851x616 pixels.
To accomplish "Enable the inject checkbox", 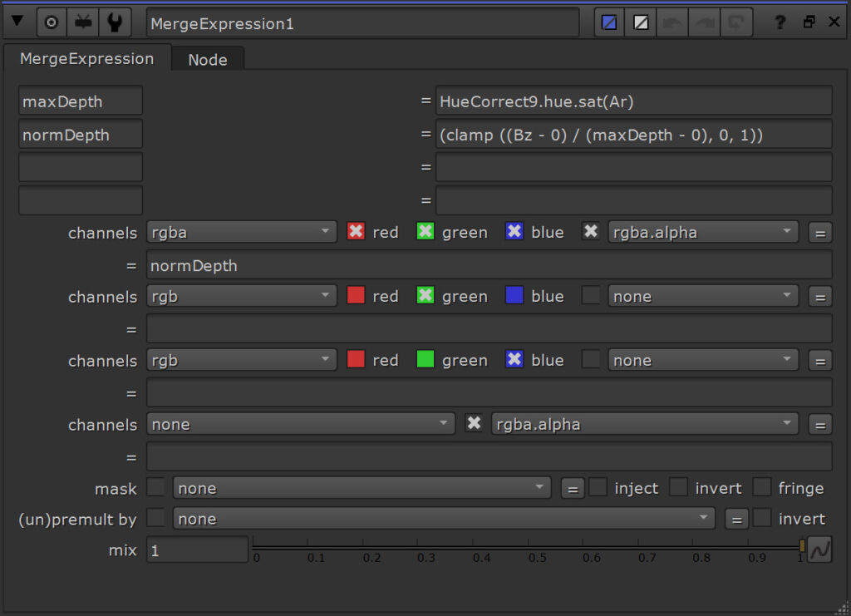I will tap(598, 487).
